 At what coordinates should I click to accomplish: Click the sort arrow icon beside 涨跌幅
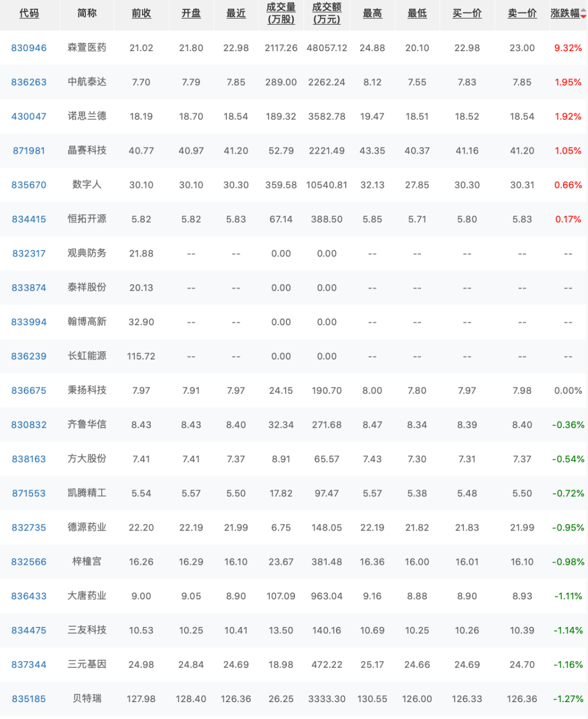point(584,14)
